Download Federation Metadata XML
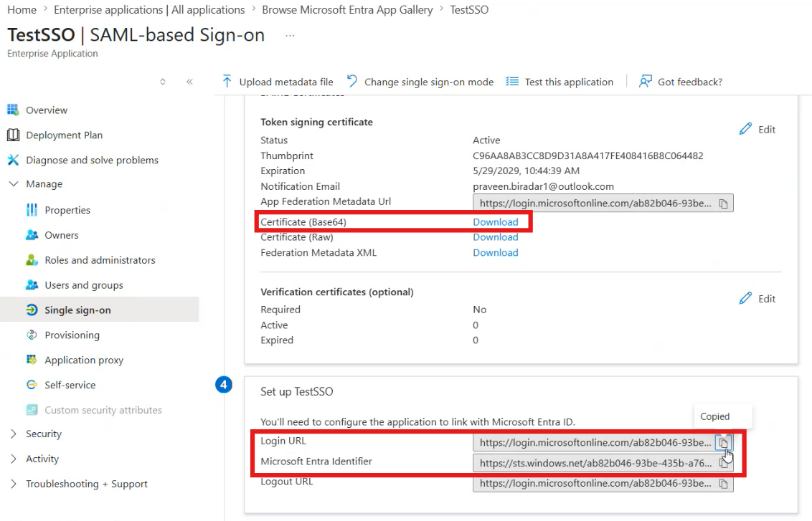The height and width of the screenshot is (521, 812). tap(495, 252)
